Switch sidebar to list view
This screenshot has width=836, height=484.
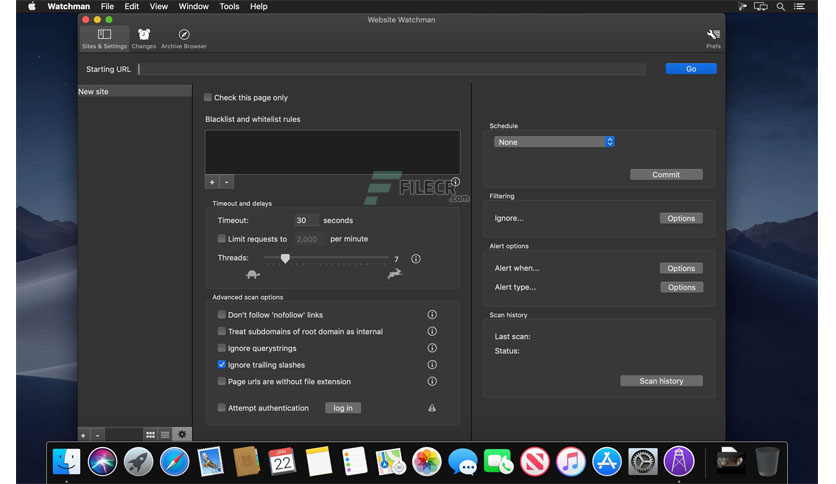click(x=165, y=435)
